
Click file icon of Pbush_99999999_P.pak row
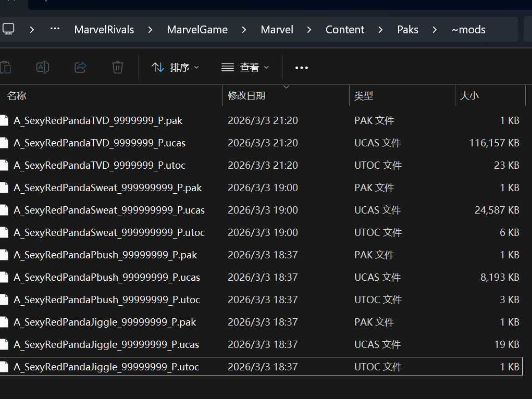4,255
